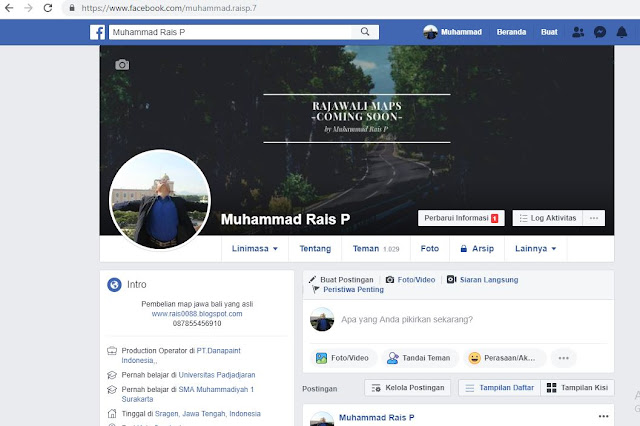
Task: Click the Perbarui Informasi button
Action: [x=461, y=218]
